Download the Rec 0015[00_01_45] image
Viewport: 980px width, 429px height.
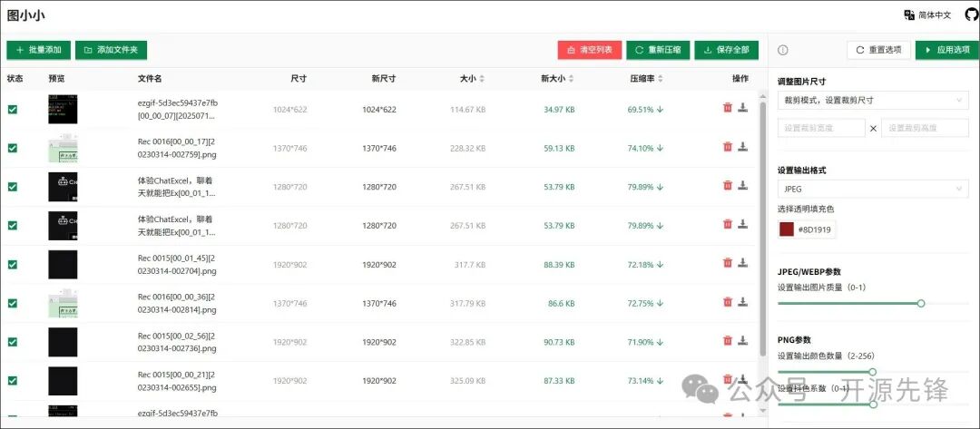click(x=742, y=263)
